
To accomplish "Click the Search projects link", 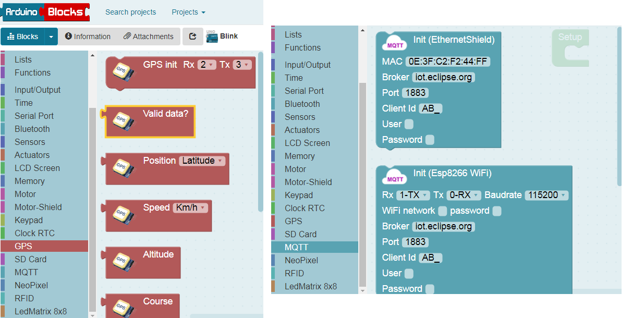I will click(x=130, y=12).
